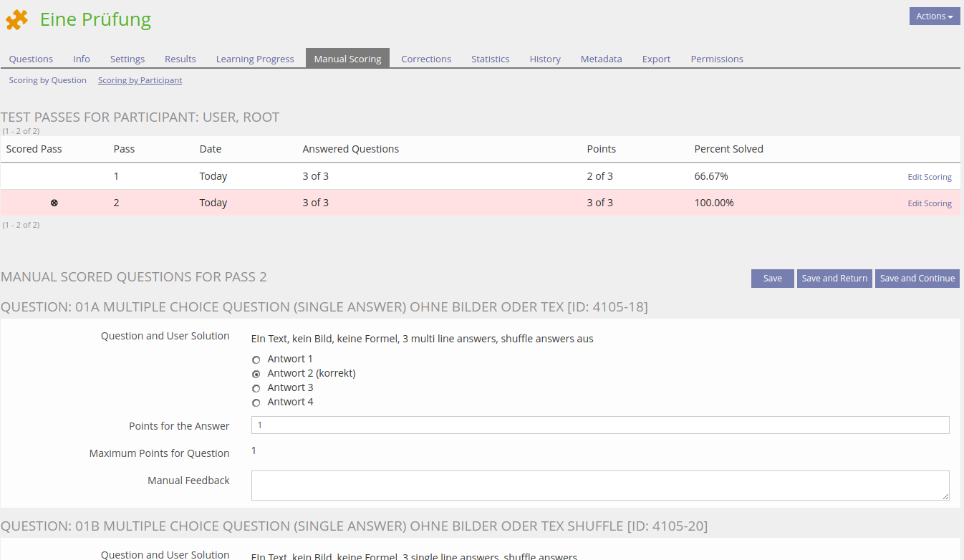Open the Actions dropdown menu

(x=934, y=16)
